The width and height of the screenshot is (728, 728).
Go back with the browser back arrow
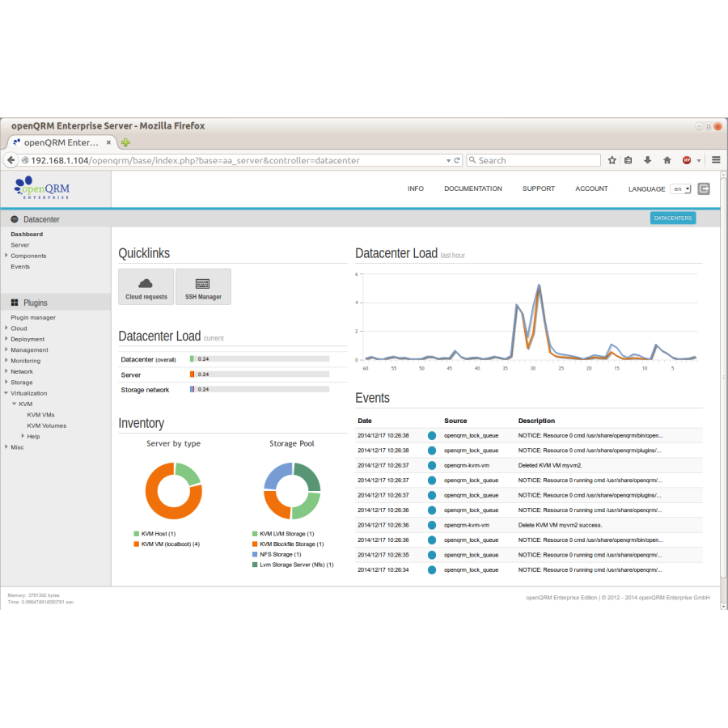(11, 160)
